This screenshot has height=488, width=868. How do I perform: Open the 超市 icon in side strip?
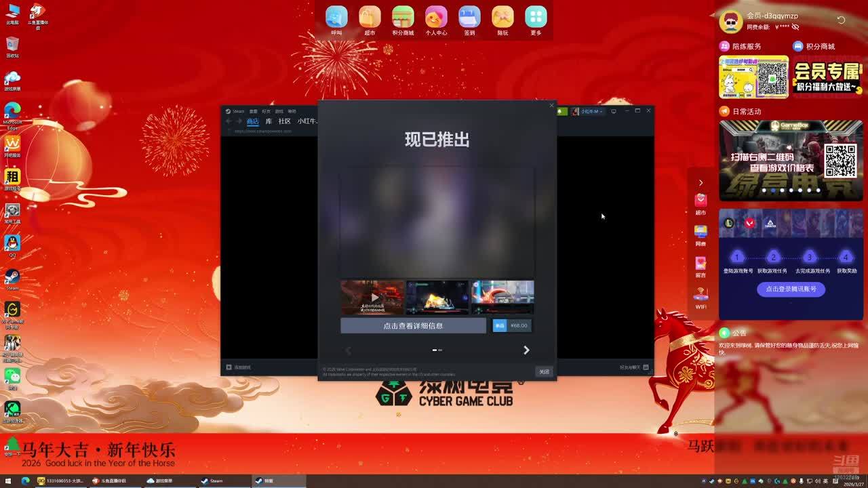[701, 203]
